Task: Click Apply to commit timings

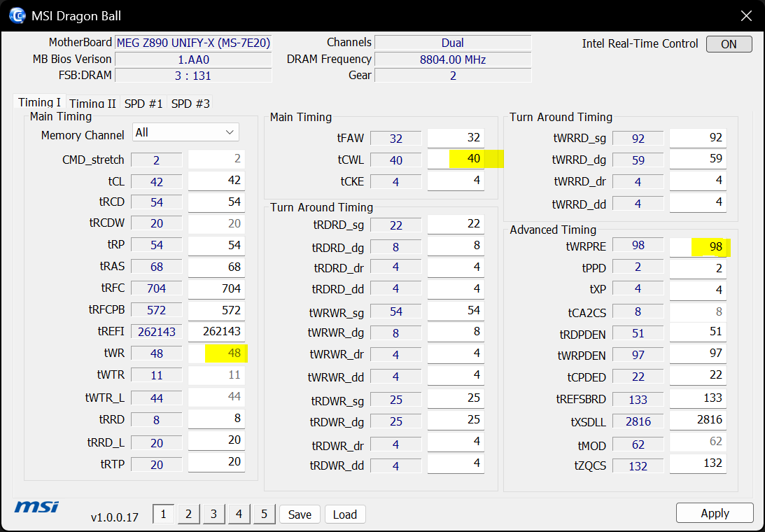Action: tap(715, 513)
